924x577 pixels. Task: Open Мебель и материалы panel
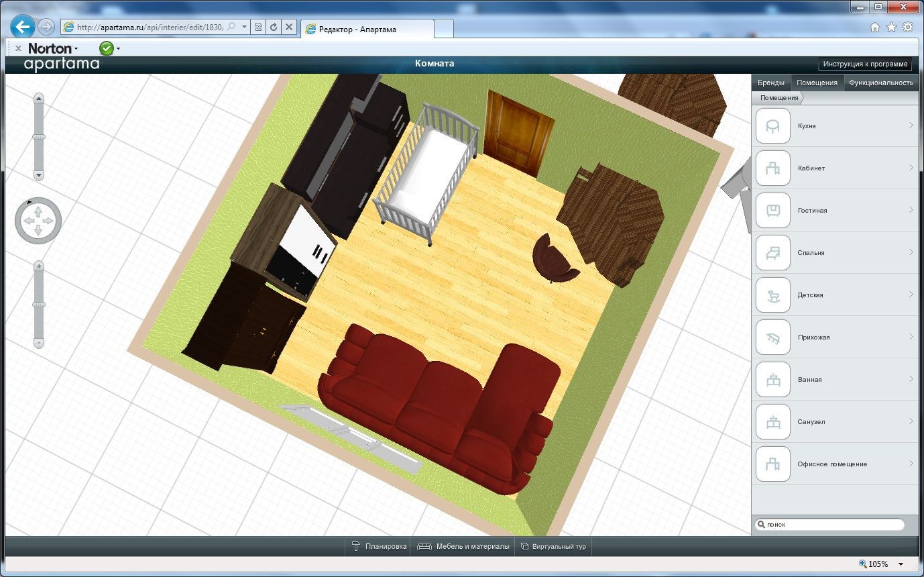pos(463,546)
